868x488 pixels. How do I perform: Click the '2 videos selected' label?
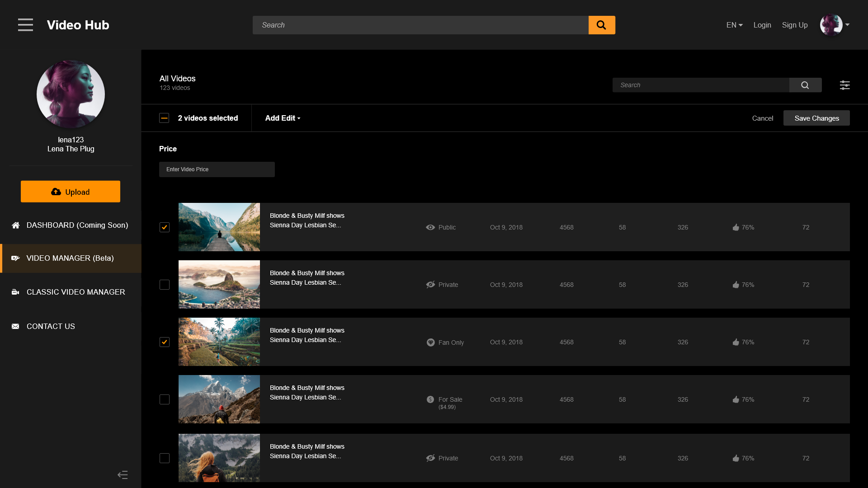pos(208,118)
